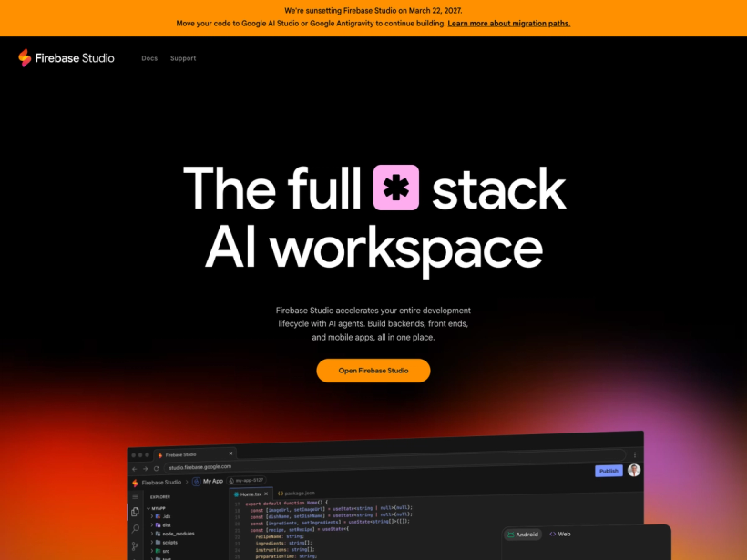Collapse the MYAPP root folder

pyautogui.click(x=158, y=508)
